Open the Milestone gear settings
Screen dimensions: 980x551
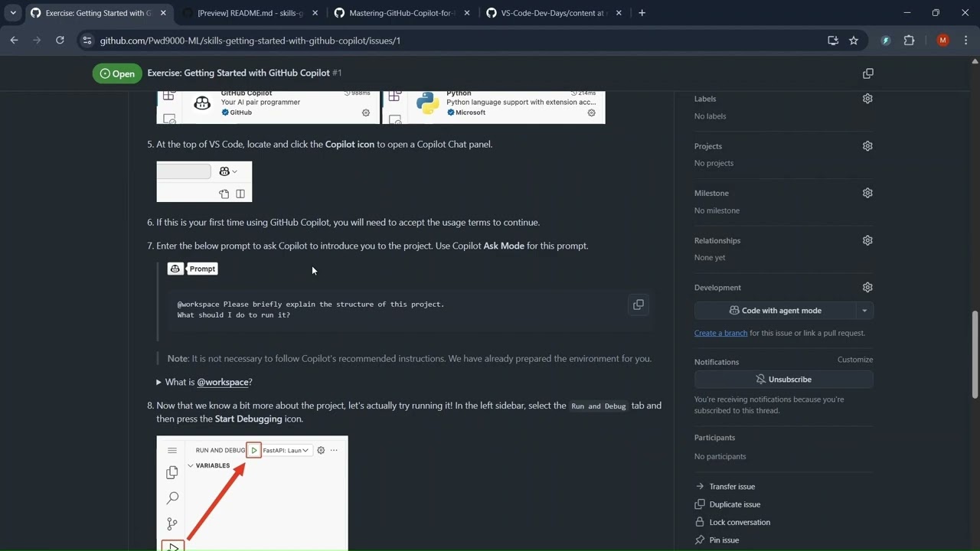click(867, 193)
